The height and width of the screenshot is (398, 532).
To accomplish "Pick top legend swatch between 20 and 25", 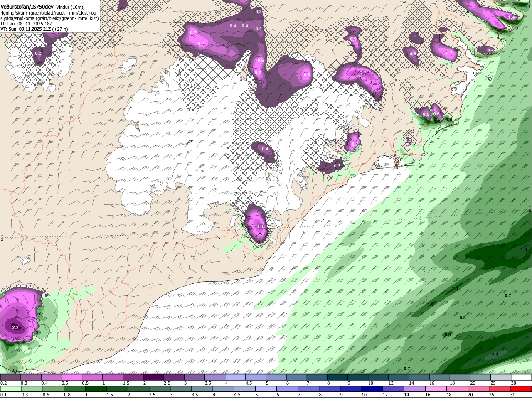I will point(481,377).
